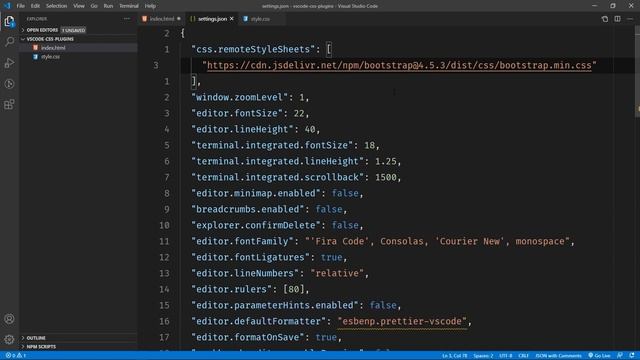
Task: Click "terminal.integrated.fontSize" setting
Action: coord(285,145)
